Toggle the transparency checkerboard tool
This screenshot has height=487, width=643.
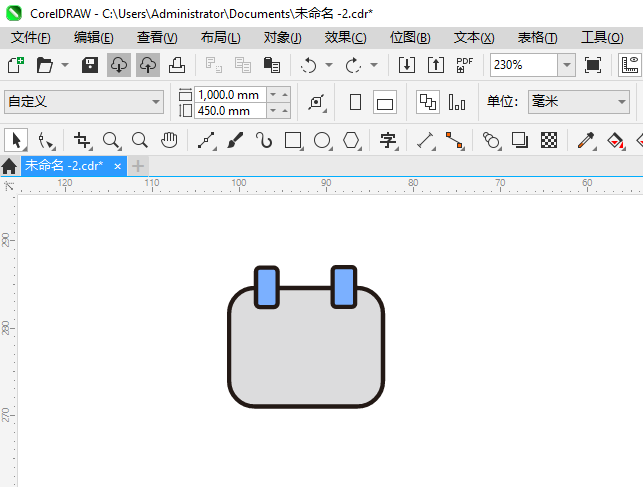[x=548, y=140]
